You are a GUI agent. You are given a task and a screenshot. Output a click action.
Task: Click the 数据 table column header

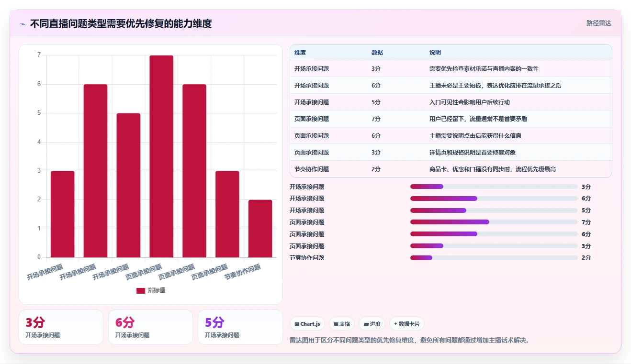click(x=377, y=52)
